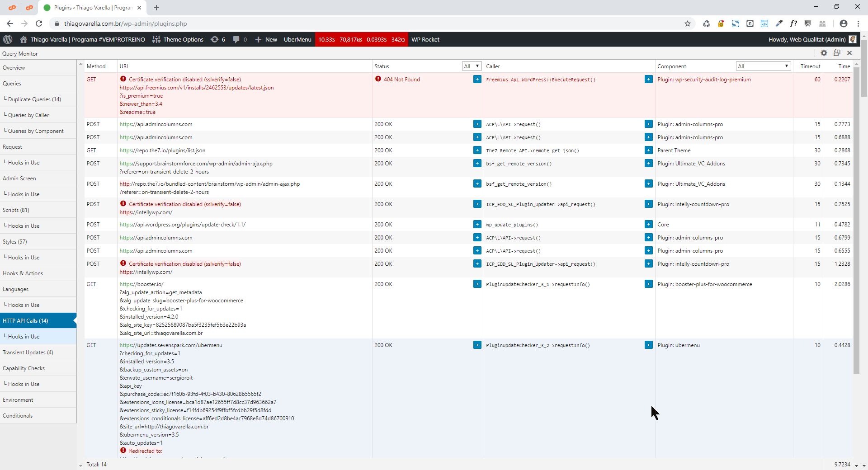This screenshot has width=868, height=470.
Task: Open Query Monitor settings gear
Action: coord(824,53)
